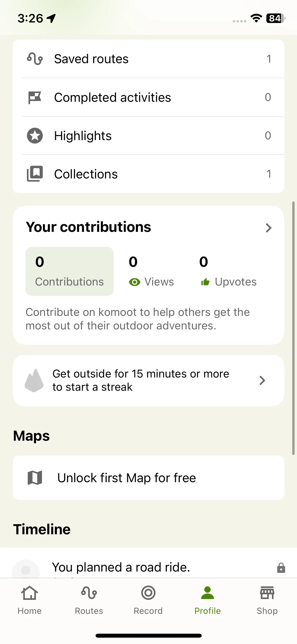Tap the streak flame icon
This screenshot has height=644, width=297.
(x=34, y=380)
